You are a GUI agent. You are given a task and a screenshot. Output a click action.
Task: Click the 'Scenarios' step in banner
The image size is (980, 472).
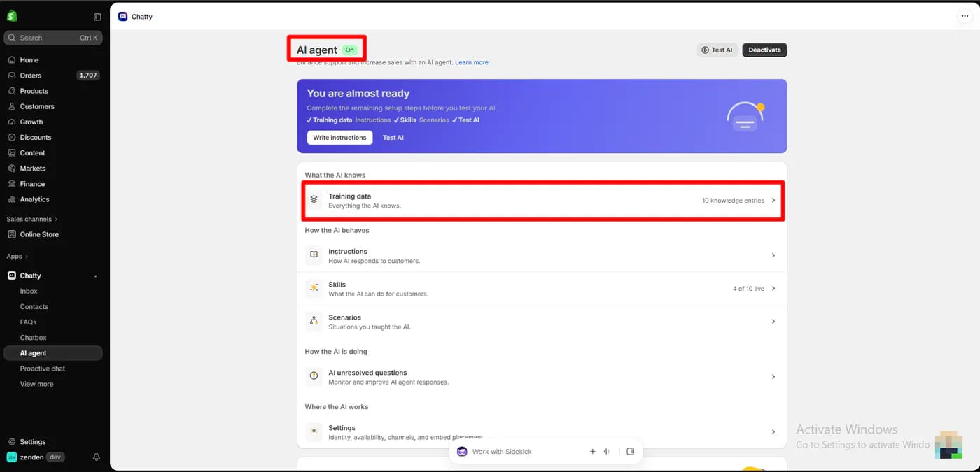tap(434, 120)
